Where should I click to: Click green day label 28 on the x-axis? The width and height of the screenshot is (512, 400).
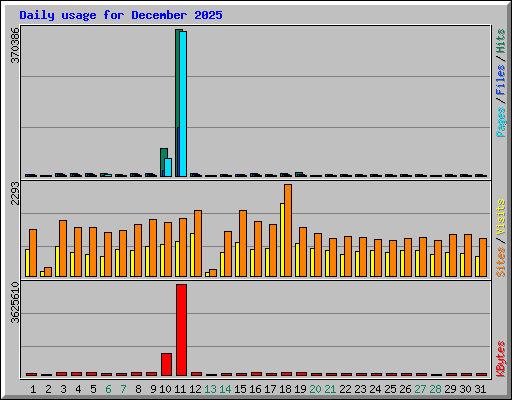435,389
